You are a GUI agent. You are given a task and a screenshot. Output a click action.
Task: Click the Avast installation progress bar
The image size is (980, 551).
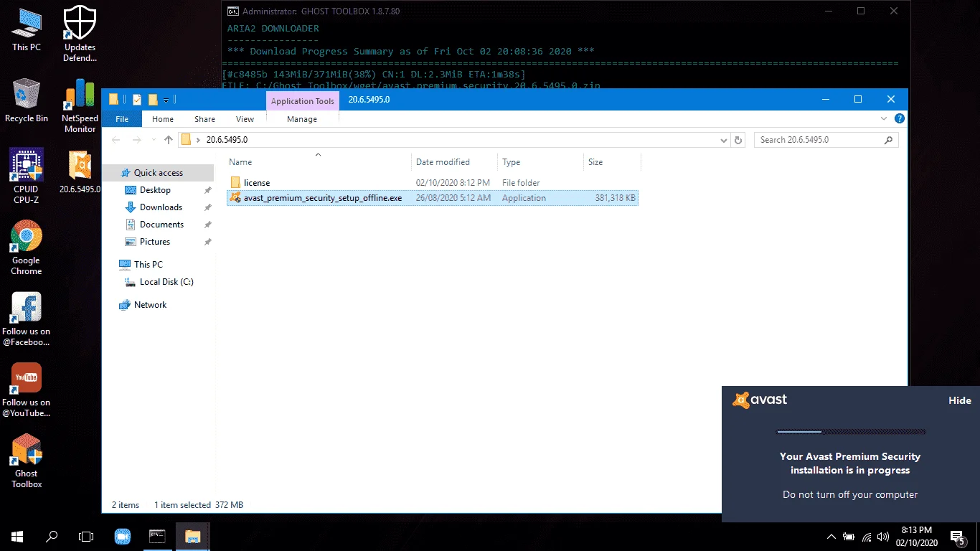pos(851,432)
